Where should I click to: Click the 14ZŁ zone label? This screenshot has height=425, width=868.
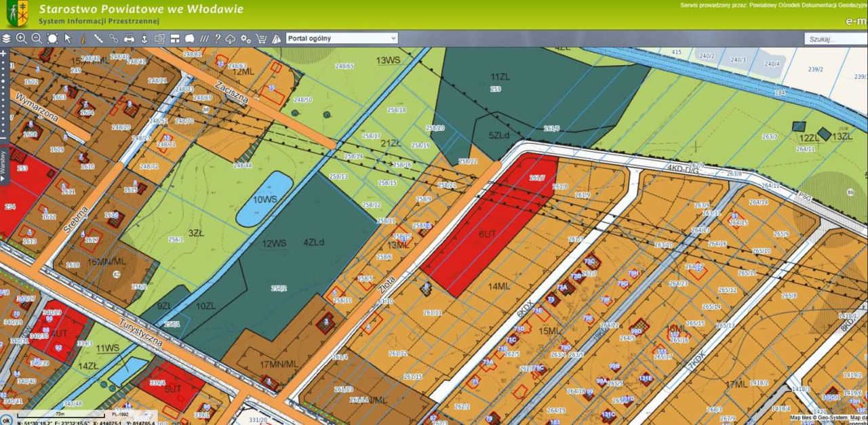pyautogui.click(x=88, y=366)
